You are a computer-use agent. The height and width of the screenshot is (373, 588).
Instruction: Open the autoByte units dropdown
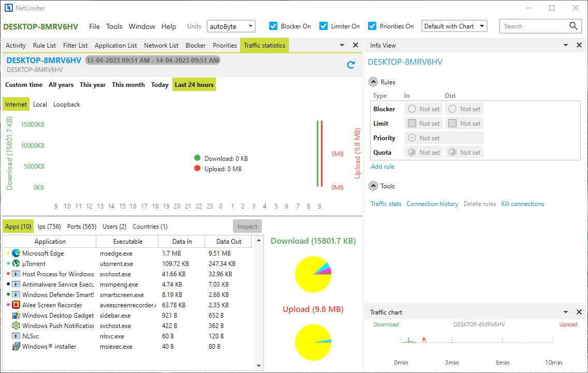[231, 26]
